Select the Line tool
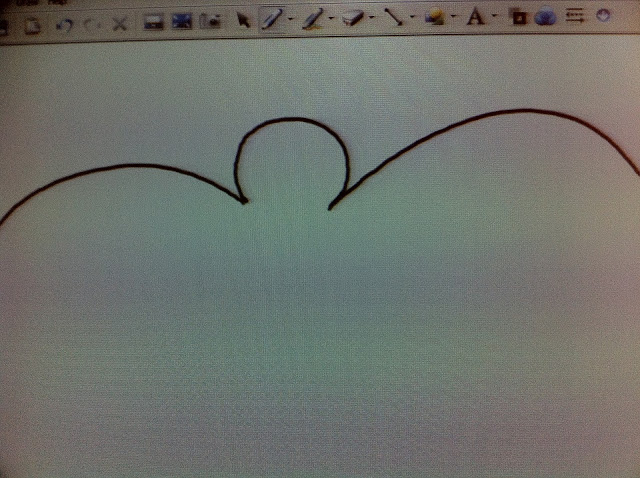 click(x=394, y=17)
